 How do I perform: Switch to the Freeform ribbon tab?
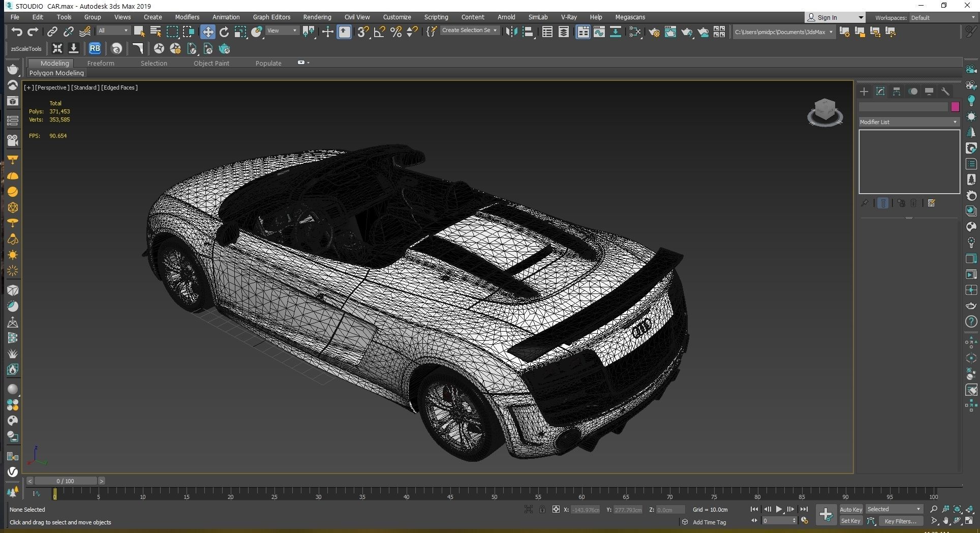(101, 64)
